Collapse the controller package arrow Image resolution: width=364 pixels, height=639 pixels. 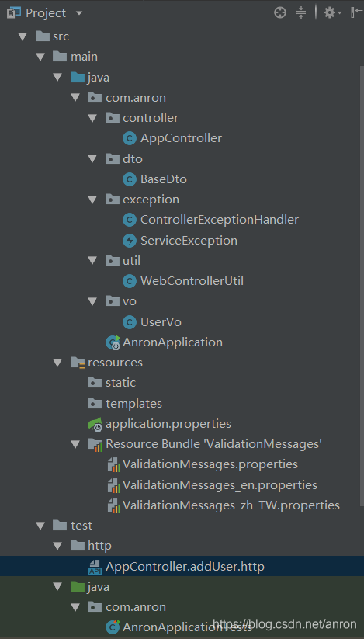pos(93,118)
